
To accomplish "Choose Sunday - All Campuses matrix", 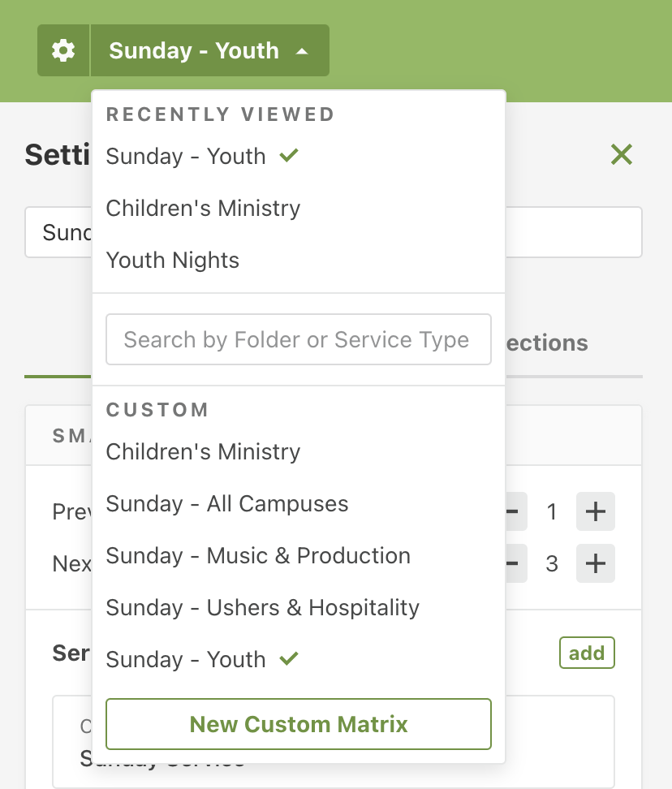I will [227, 503].
